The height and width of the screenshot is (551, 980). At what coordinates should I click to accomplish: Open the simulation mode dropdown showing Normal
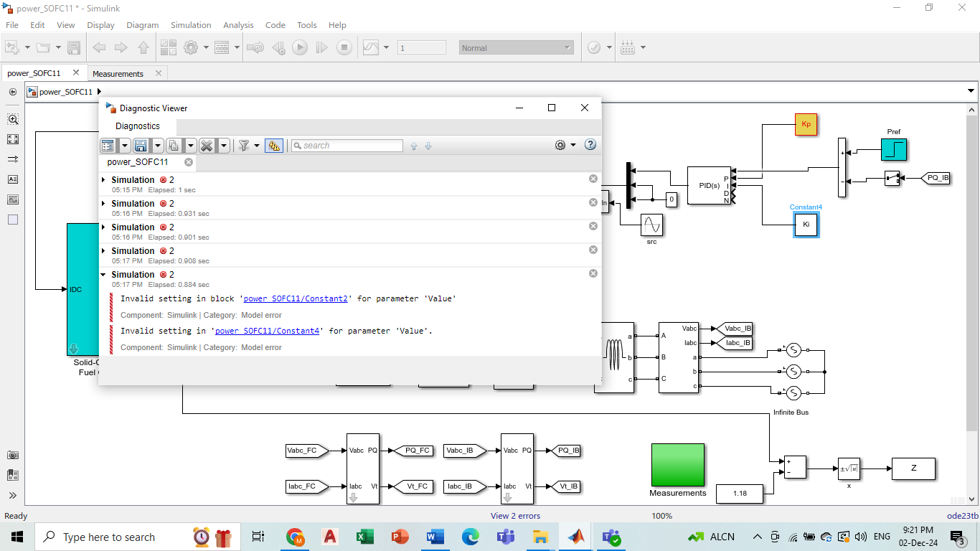click(x=567, y=47)
